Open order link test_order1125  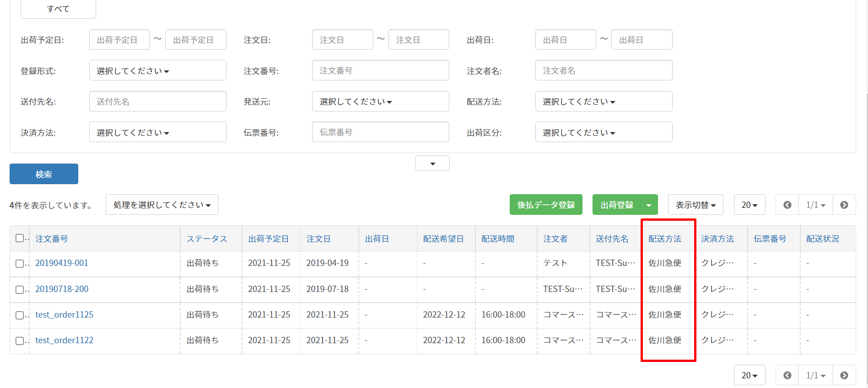[x=65, y=314]
